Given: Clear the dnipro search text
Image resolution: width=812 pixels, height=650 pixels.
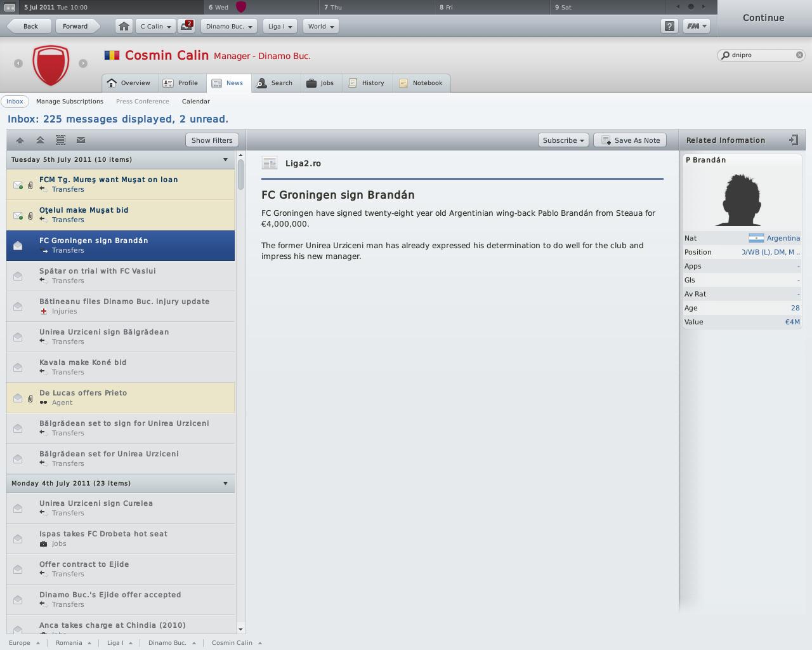Looking at the screenshot, I should click(799, 55).
